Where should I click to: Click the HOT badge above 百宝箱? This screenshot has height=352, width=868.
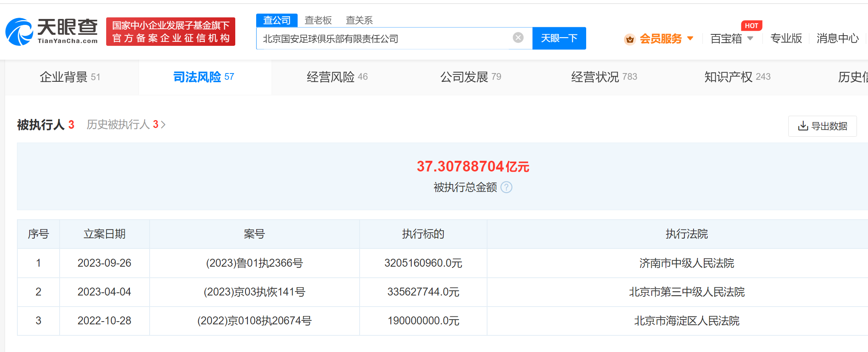click(751, 26)
